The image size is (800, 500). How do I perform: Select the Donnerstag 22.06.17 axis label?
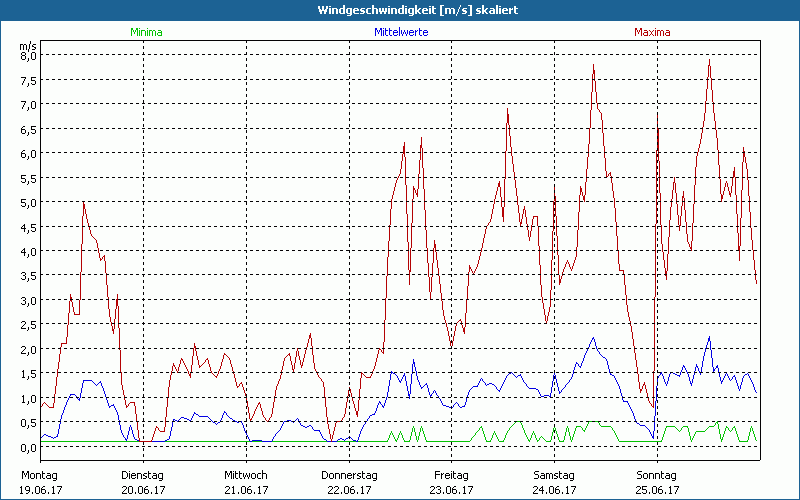pyautogui.click(x=348, y=482)
